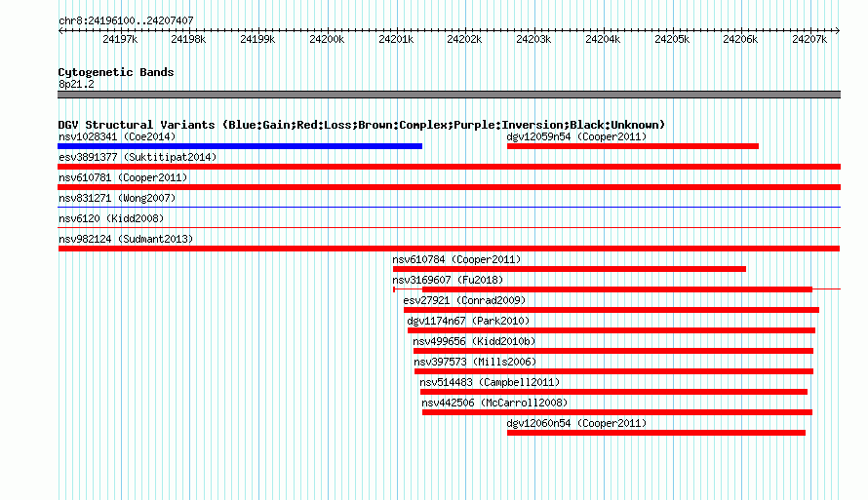The image size is (868, 500).
Task: Click dgv12060n54 (Cooper2011) variant label
Action: pos(576,423)
